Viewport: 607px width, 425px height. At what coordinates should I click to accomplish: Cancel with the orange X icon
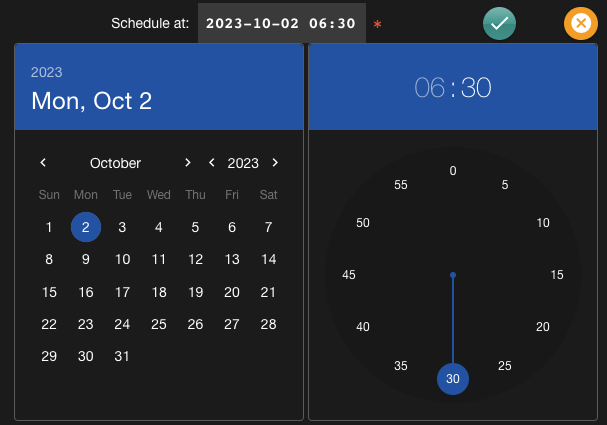[x=580, y=23]
